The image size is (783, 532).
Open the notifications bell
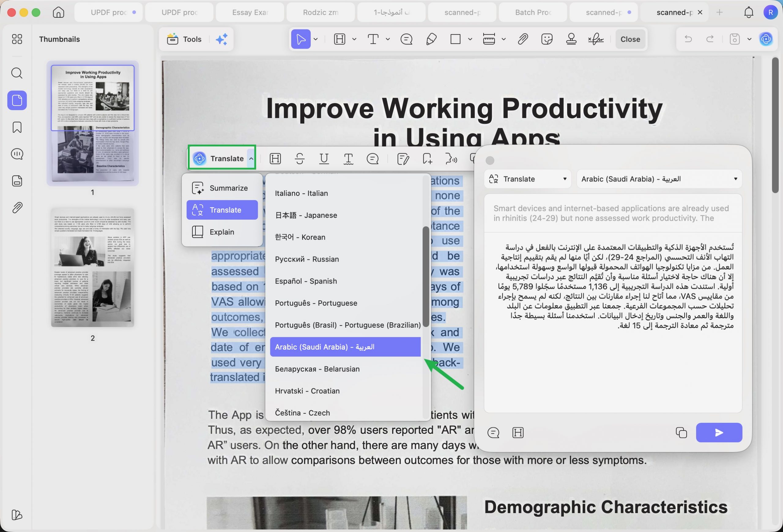748,13
